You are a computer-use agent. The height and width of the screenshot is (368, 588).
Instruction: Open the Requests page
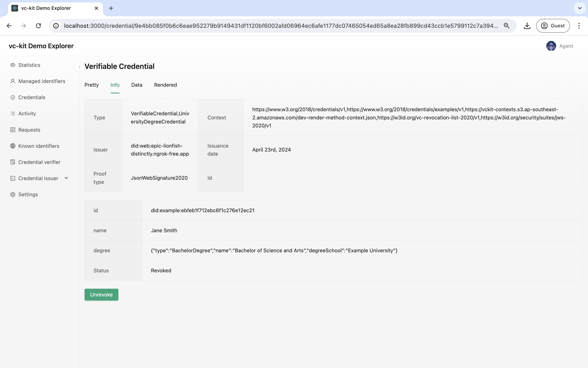coord(29,130)
